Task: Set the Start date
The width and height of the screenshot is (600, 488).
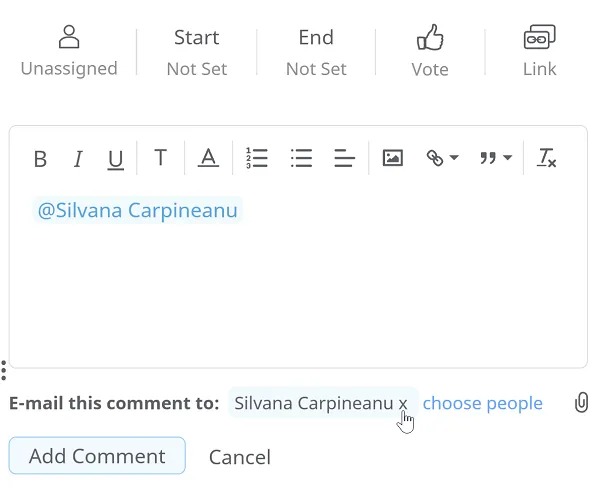Action: [196, 52]
